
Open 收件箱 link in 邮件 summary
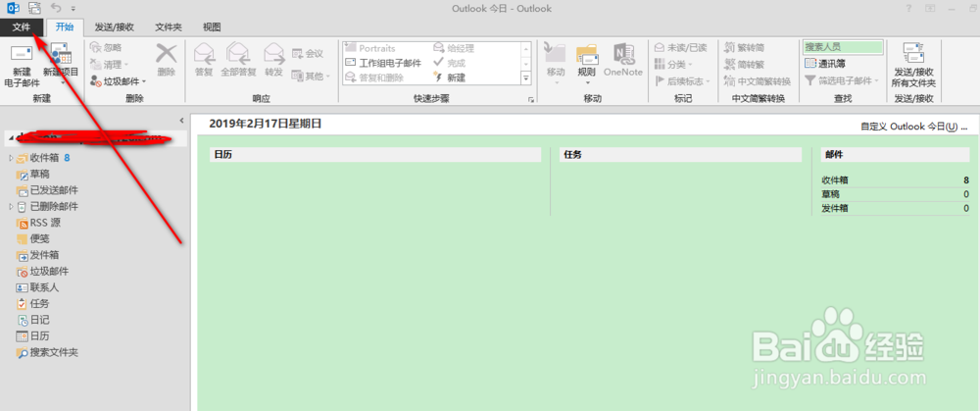click(835, 180)
